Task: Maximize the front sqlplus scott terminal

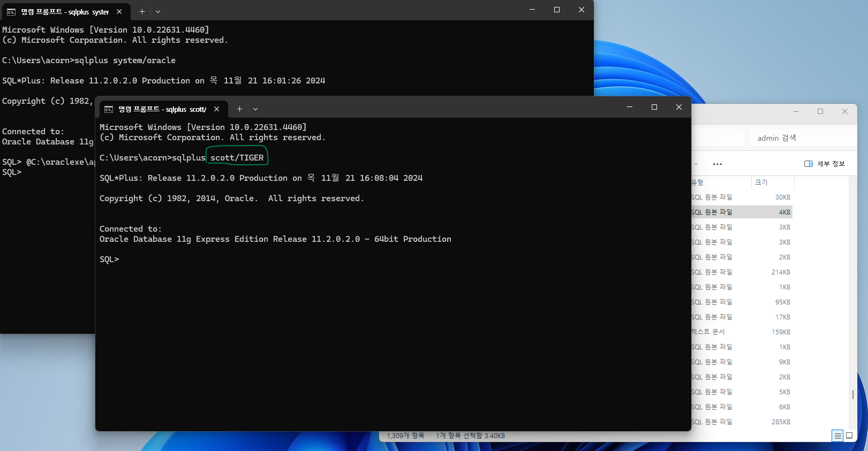Action: tap(654, 107)
